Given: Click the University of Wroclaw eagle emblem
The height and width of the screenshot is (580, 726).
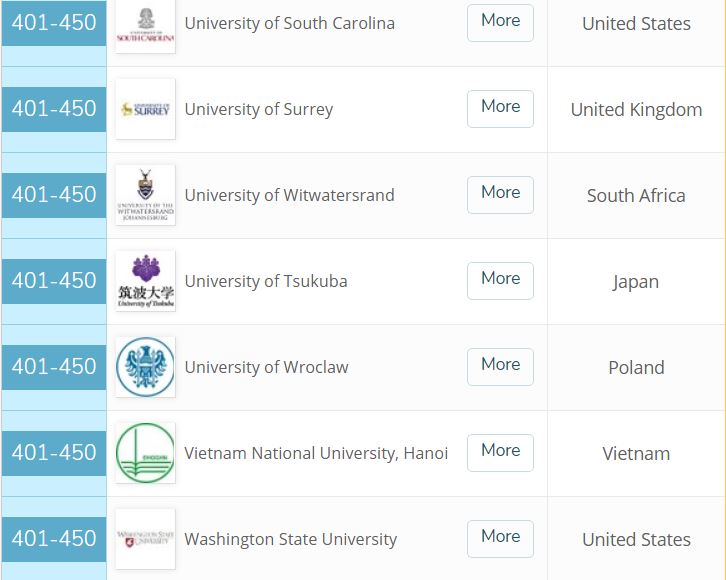Looking at the screenshot, I should [x=145, y=367].
